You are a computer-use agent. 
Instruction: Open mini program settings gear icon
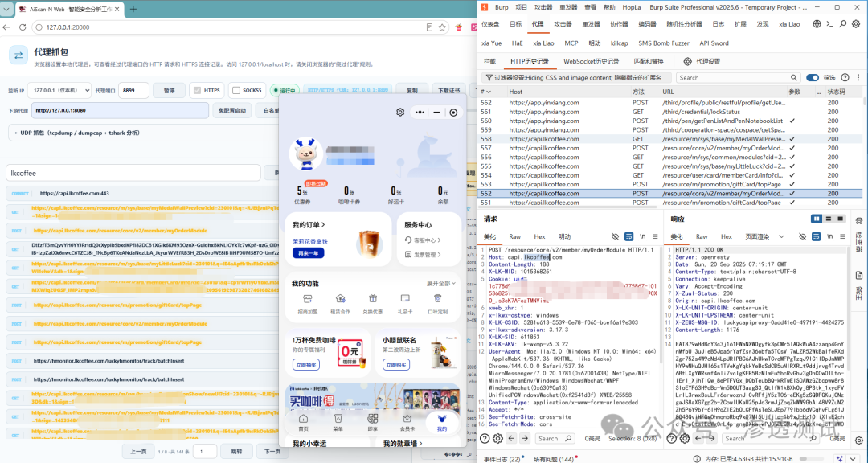[x=400, y=113]
